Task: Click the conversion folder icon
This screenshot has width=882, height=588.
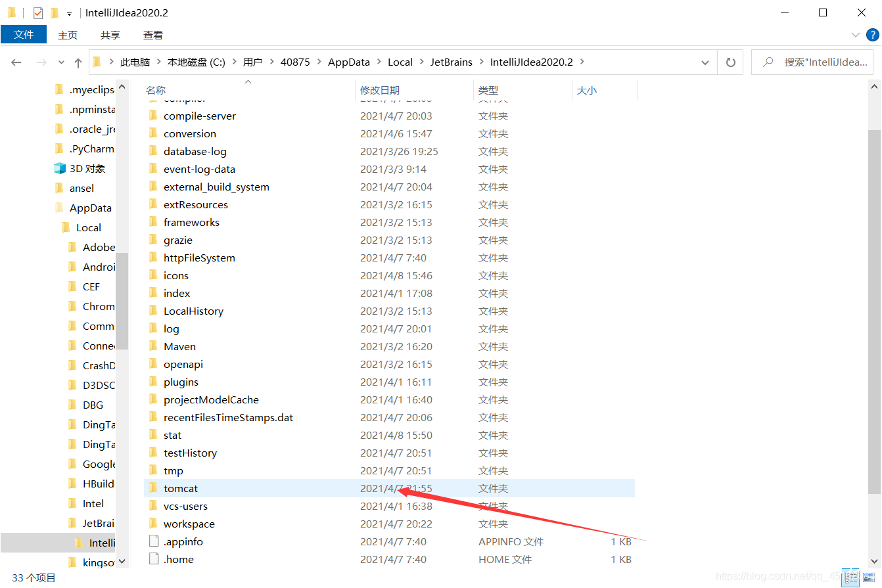Action: [x=153, y=133]
